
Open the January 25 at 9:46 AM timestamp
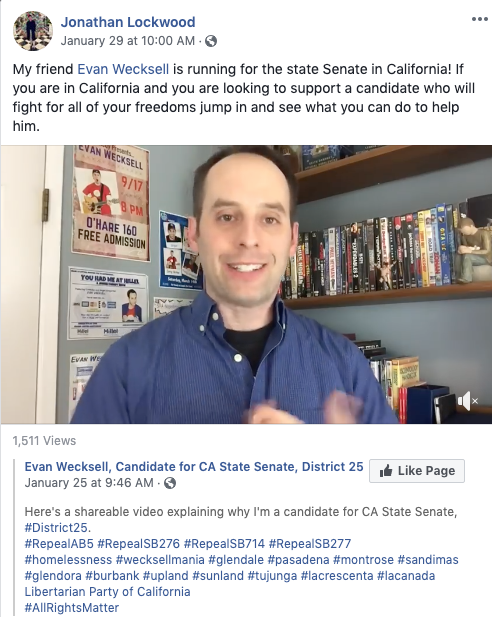tap(89, 483)
